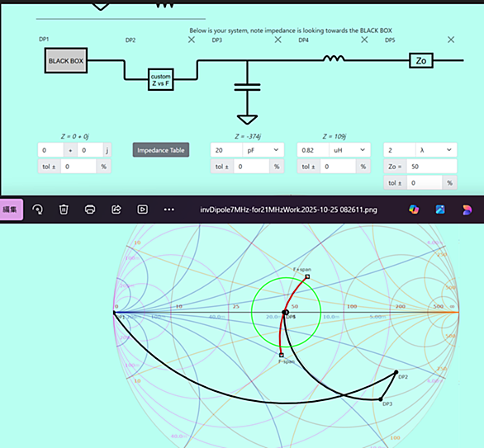Open the Clipchamp icon at toolbar end
Screen dimensions: 484x448
click(467, 210)
